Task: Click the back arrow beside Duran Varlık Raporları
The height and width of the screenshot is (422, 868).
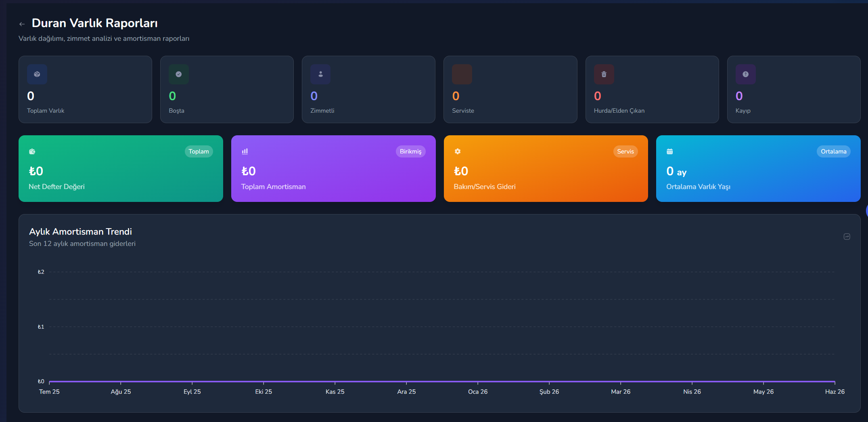Action: pos(22,24)
